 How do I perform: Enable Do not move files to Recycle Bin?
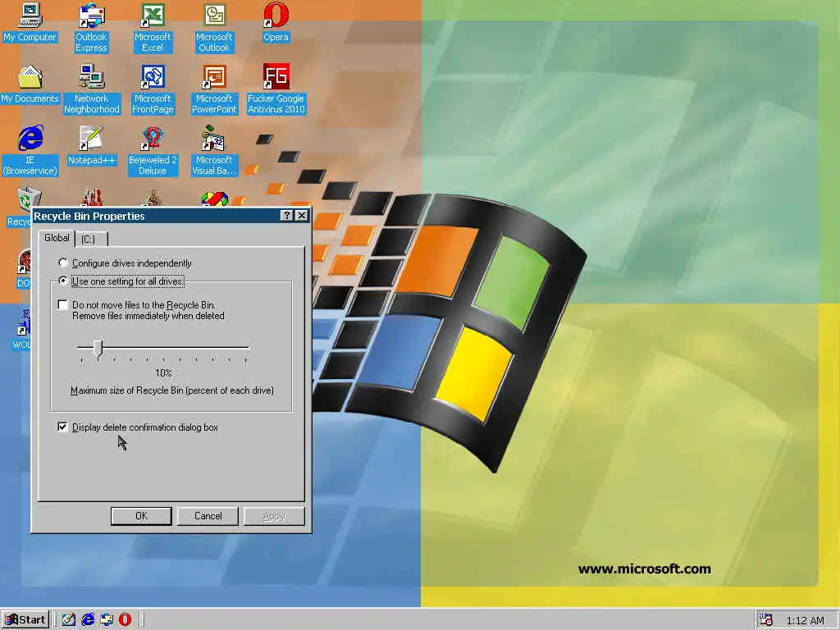point(62,305)
